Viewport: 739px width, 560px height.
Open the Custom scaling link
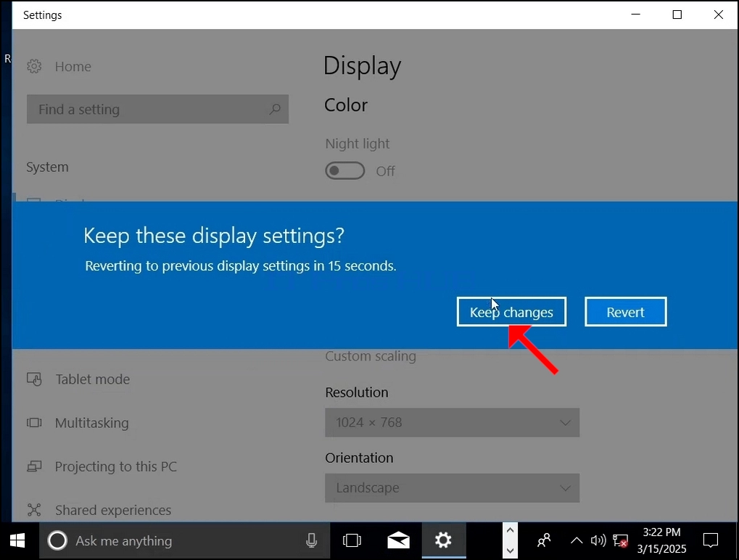point(371,356)
